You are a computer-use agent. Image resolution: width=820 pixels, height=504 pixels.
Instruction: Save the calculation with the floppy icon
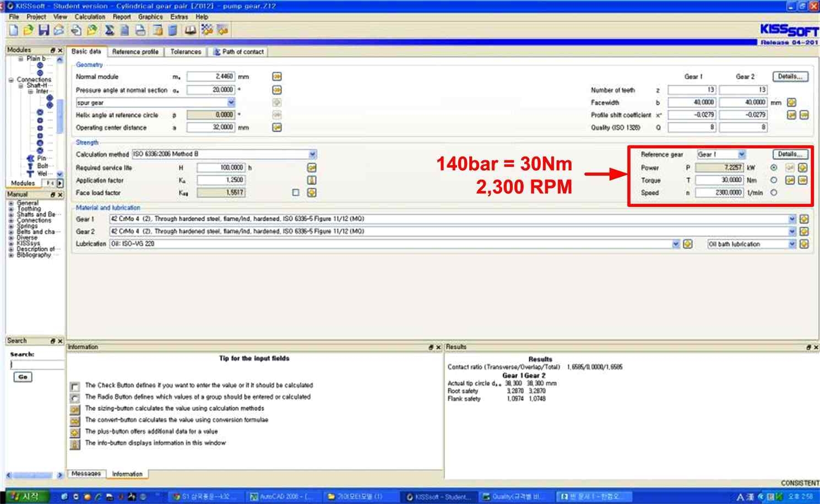[x=44, y=30]
